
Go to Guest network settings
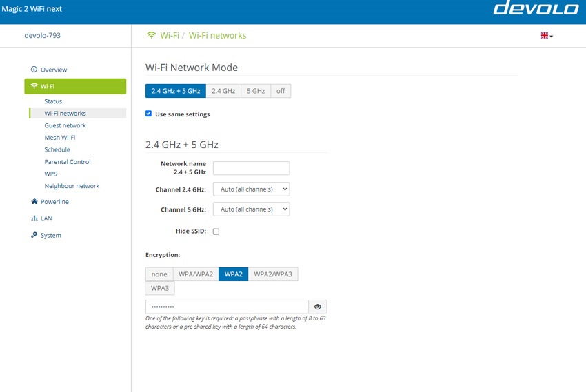click(65, 125)
